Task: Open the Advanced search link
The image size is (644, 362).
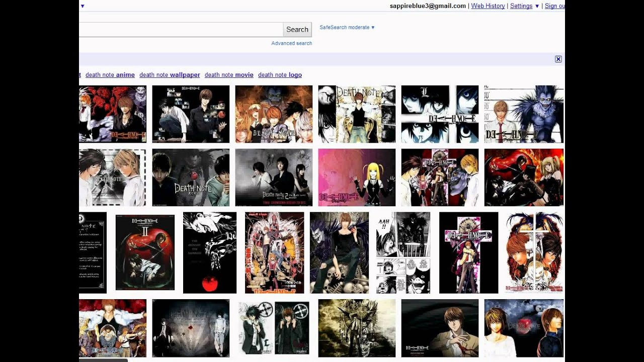Action: pos(292,43)
